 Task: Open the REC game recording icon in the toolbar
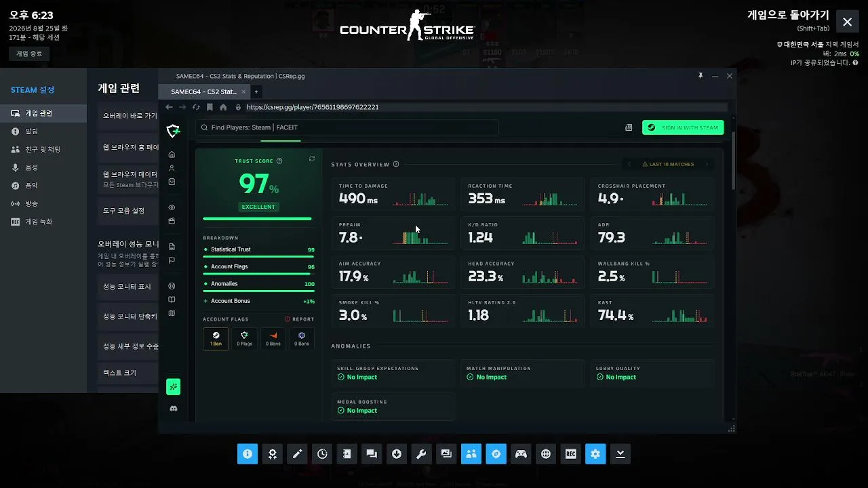pos(571,454)
